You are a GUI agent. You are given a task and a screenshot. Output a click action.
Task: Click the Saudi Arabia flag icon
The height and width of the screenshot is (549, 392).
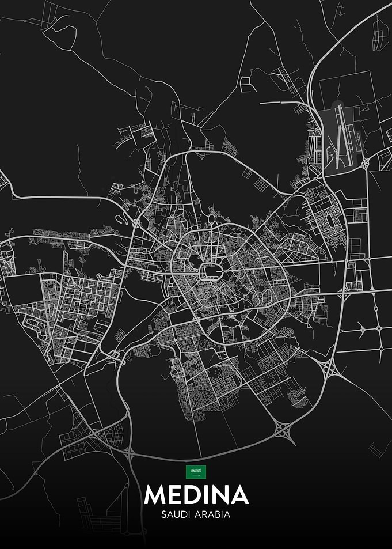[196, 472]
